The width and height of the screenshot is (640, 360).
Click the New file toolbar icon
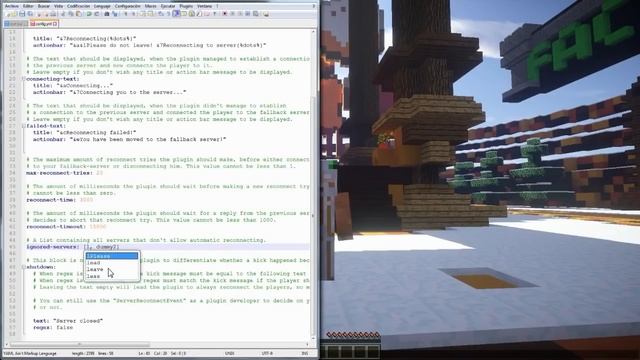(x=8, y=14)
